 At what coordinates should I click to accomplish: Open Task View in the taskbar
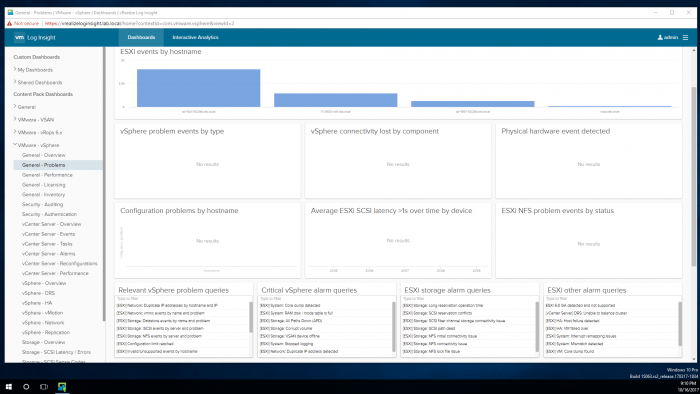pos(44,387)
